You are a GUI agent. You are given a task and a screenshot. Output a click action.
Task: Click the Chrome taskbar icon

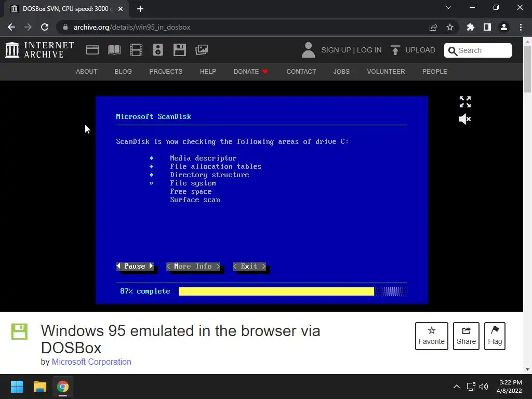coord(63,387)
